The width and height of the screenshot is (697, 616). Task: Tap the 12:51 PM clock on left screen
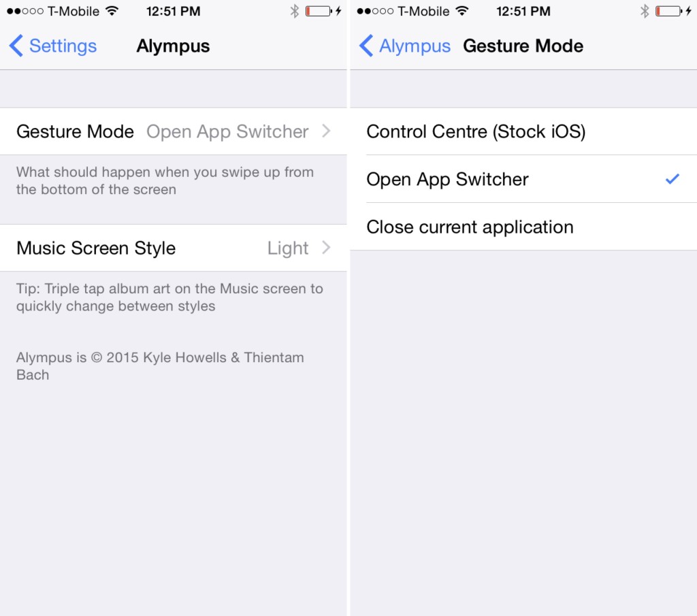(x=174, y=11)
